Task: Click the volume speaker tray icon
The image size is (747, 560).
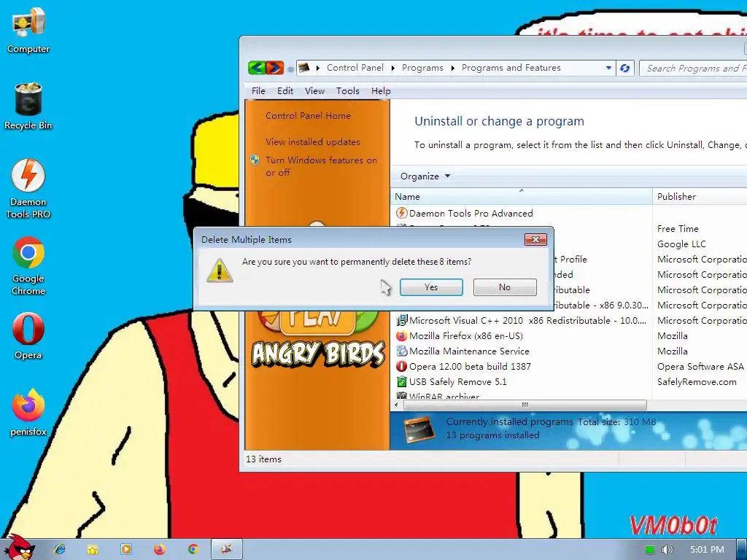Action: (x=667, y=550)
